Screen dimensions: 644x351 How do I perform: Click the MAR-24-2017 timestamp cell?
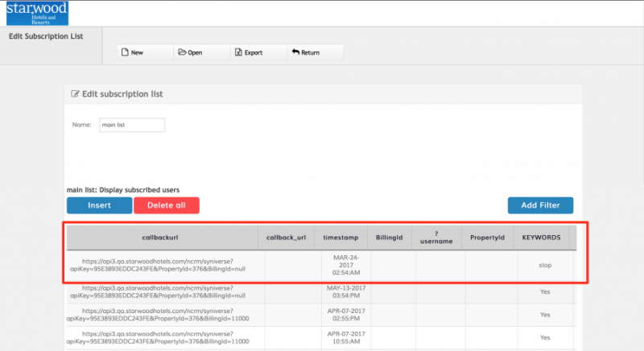point(341,265)
